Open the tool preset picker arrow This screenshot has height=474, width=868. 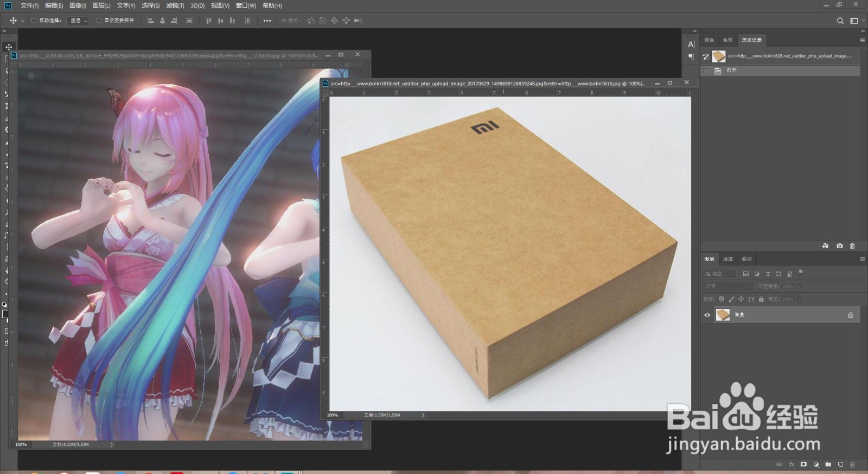tap(23, 21)
